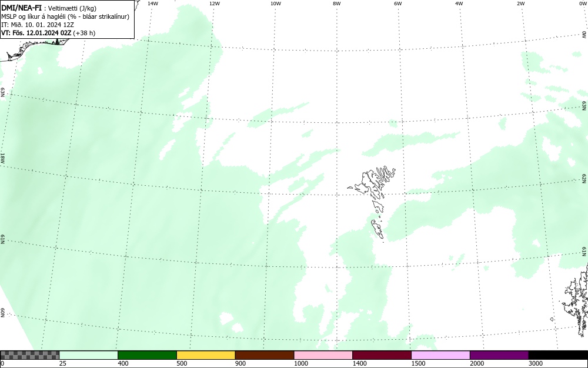The height and width of the screenshot is (368, 588).
Task: Click the '18W' label on the left edge
Action: (2, 158)
